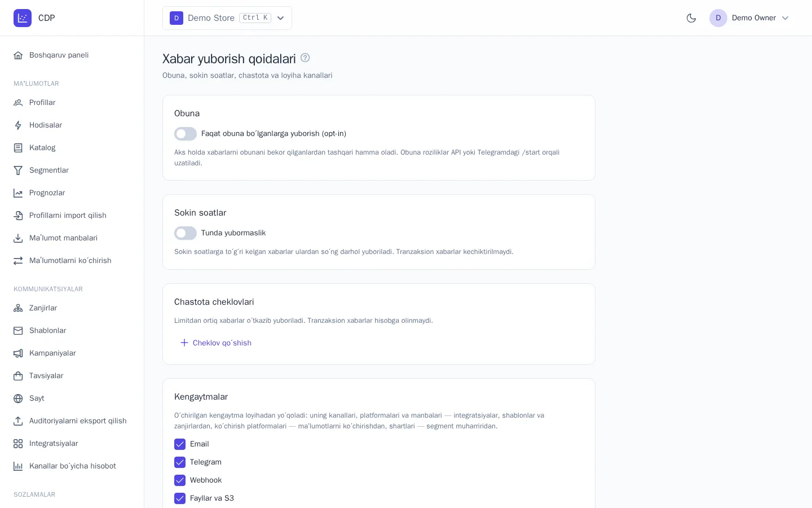Click the Ctrl K shortcut badge
812x508 pixels.
pos(255,18)
